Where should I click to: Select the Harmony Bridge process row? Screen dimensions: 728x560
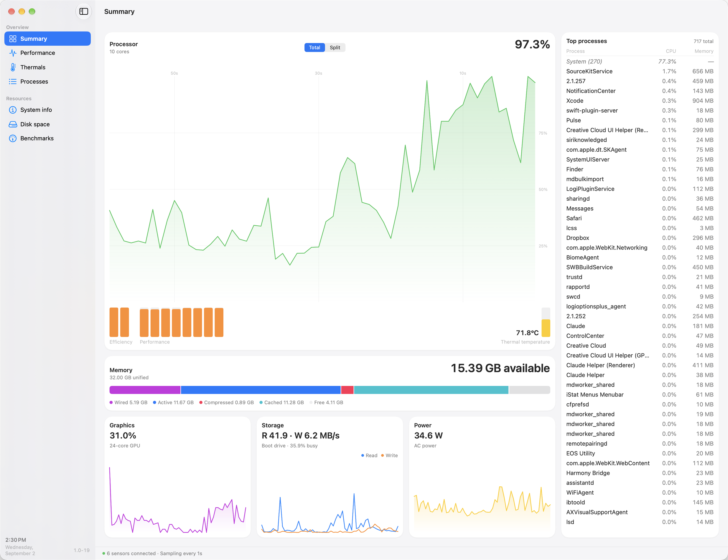point(640,473)
